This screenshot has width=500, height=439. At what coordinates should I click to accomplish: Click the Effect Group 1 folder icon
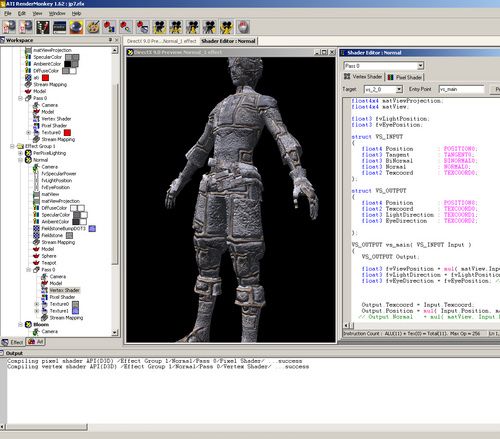click(x=20, y=146)
